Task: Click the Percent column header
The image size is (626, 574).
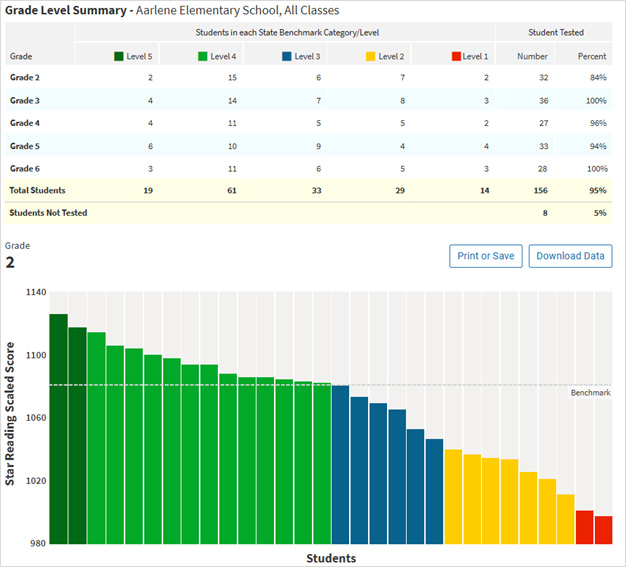Action: click(592, 57)
